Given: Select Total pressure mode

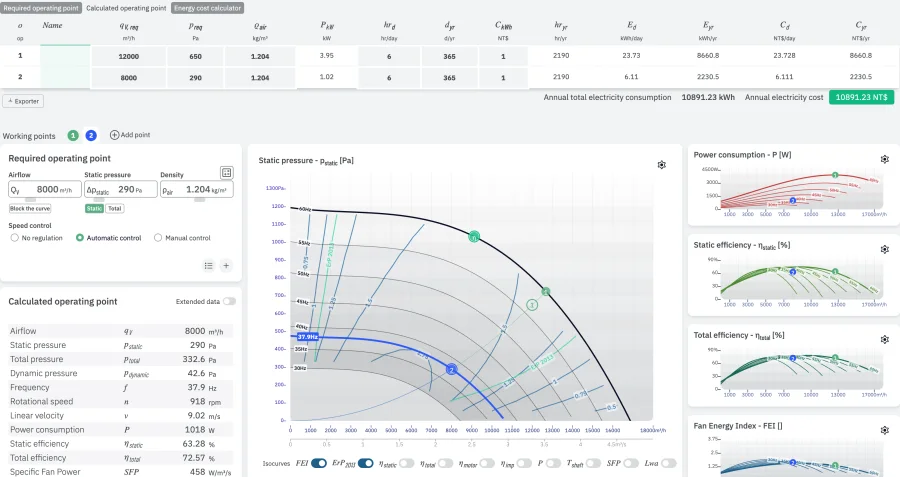Looking at the screenshot, I should pyautogui.click(x=115, y=208).
